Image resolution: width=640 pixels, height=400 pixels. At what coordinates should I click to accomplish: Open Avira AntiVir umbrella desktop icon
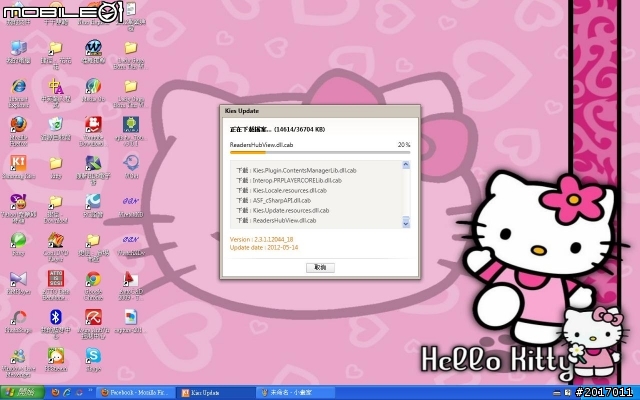click(x=93, y=324)
